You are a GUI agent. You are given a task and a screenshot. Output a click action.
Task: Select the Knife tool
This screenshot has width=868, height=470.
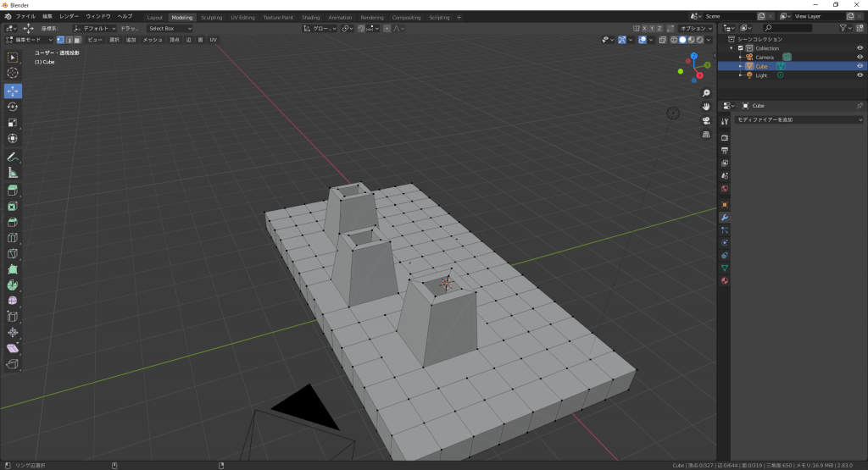click(x=12, y=254)
